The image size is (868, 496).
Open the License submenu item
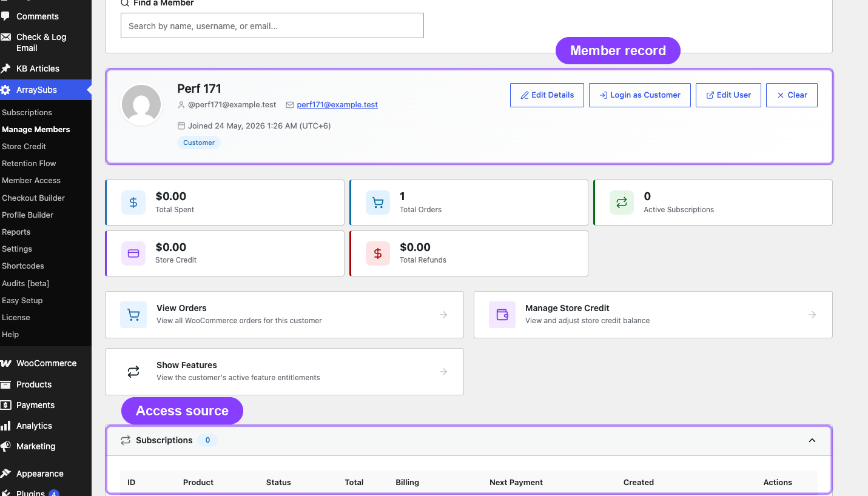[16, 317]
